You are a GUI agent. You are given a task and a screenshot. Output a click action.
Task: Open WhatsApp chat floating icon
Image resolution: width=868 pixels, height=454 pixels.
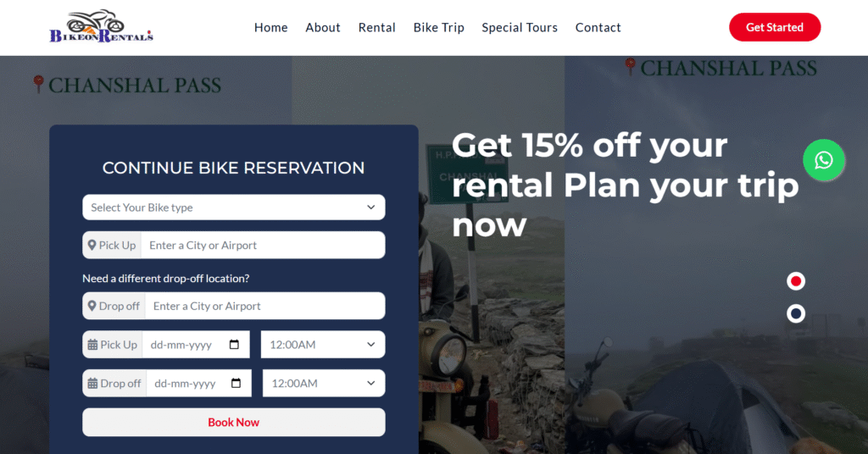823,160
